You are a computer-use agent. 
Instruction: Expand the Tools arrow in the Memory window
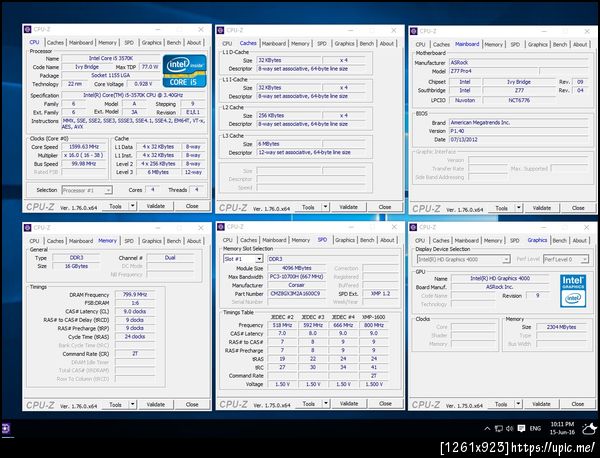(132, 404)
